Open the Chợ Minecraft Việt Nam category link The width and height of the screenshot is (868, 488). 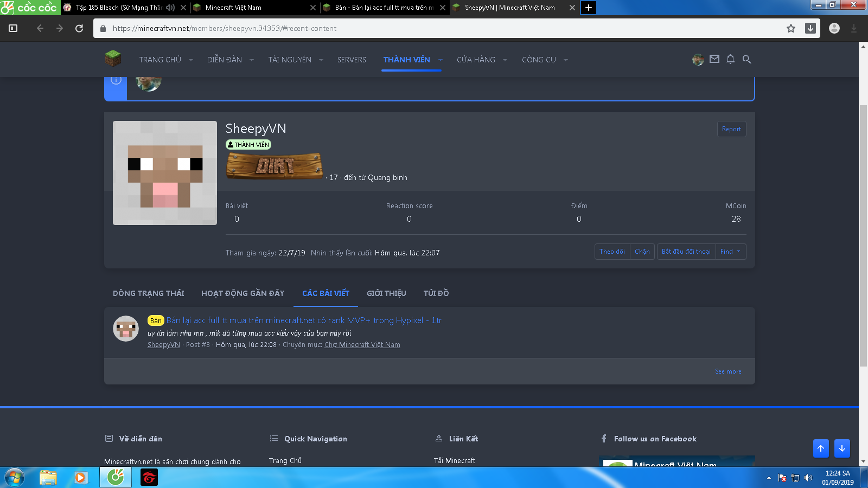coord(362,345)
